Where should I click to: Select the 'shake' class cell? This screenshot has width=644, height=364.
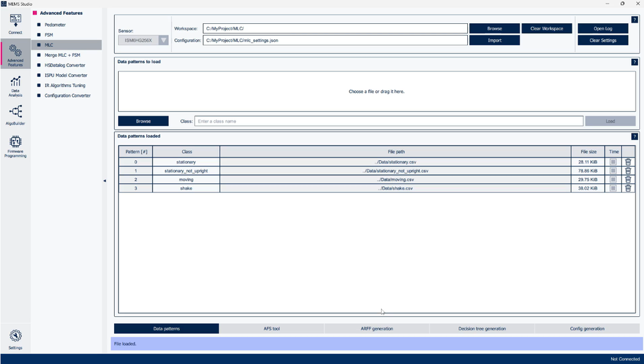186,188
